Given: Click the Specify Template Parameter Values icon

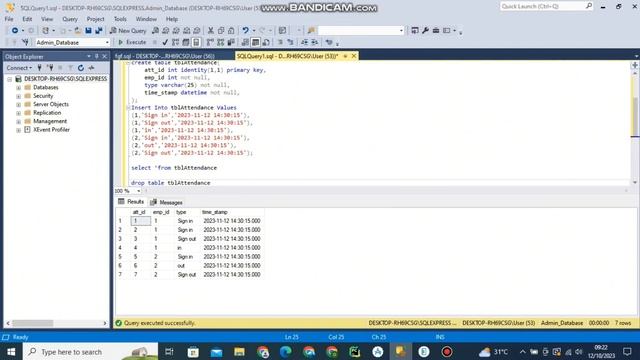Looking at the screenshot, I should [x=329, y=42].
